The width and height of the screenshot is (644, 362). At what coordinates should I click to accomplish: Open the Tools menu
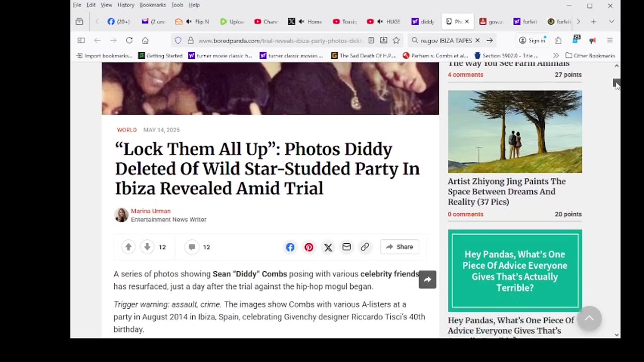click(177, 5)
